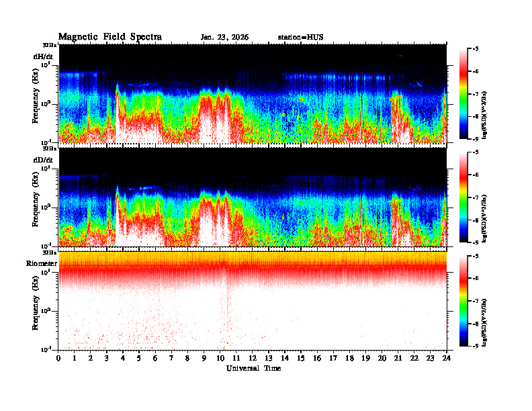Click hour "20" on the Universal Time axis
Image resolution: width=532 pixels, height=411 pixels.
pyautogui.click(x=382, y=358)
